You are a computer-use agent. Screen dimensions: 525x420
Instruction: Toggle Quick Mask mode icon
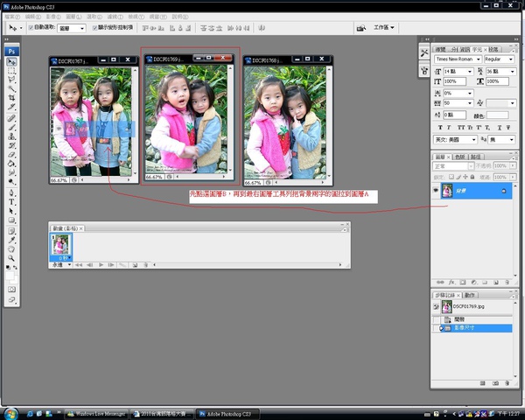pyautogui.click(x=11, y=290)
